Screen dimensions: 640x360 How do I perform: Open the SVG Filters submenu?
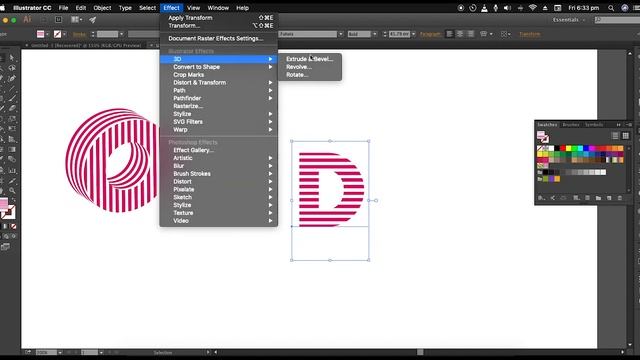click(x=219, y=122)
